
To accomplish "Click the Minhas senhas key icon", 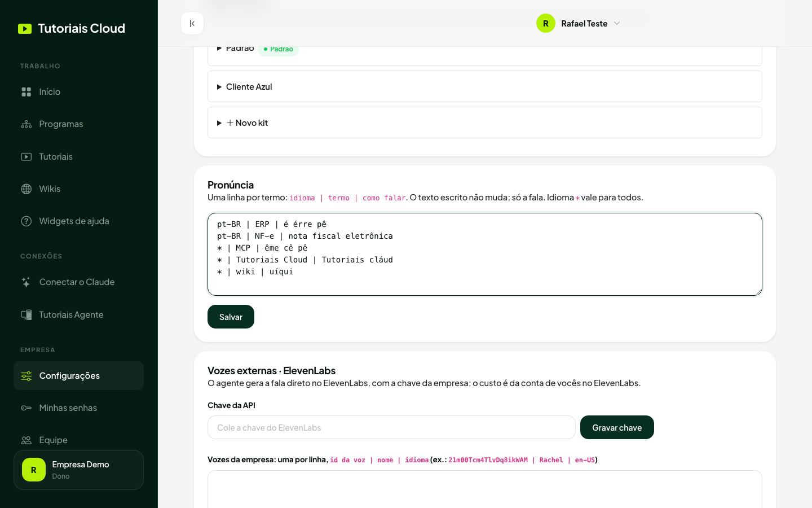I will 27,408.
